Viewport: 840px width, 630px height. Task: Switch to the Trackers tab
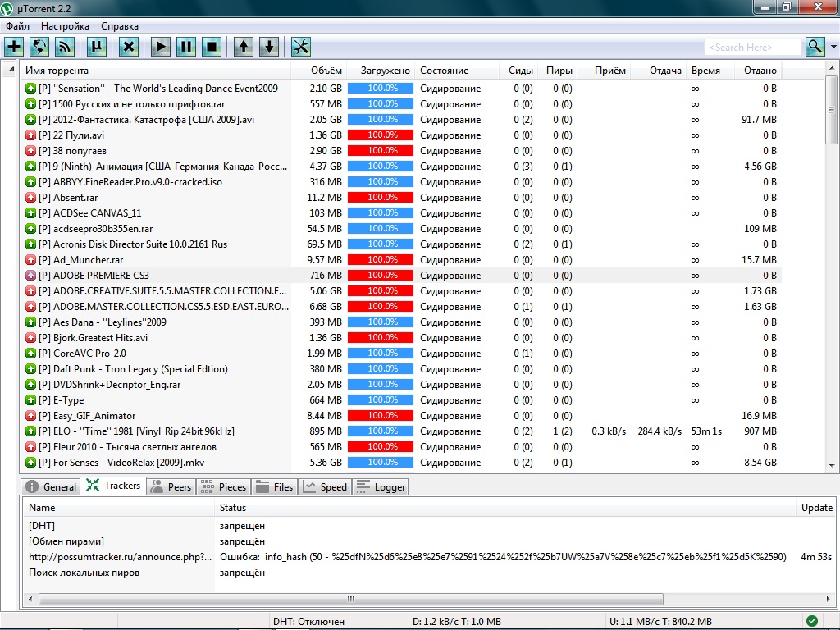point(113,486)
